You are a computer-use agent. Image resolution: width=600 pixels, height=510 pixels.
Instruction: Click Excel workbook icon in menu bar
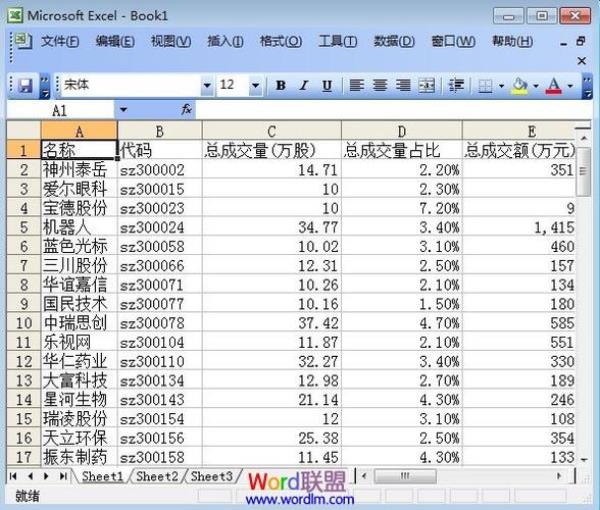(24, 41)
